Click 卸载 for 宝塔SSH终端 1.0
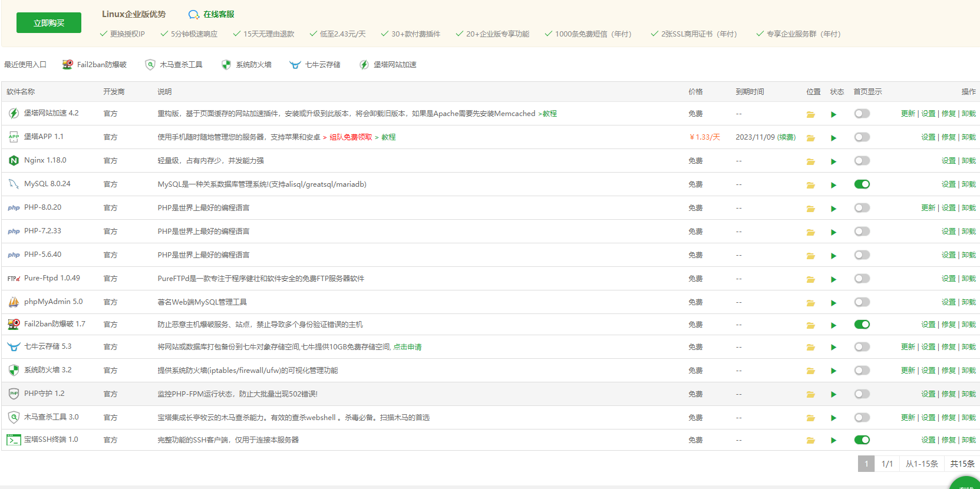This screenshot has width=980, height=489. coord(969,440)
